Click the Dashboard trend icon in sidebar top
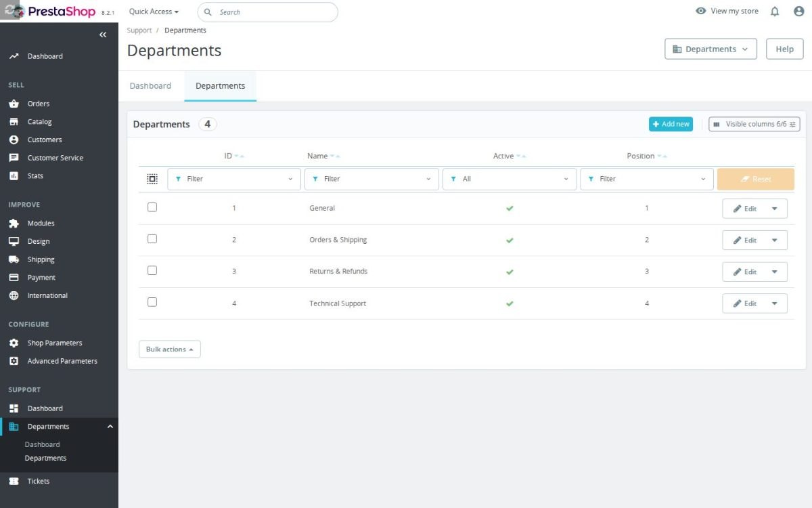This screenshot has height=508, width=812. [x=14, y=56]
